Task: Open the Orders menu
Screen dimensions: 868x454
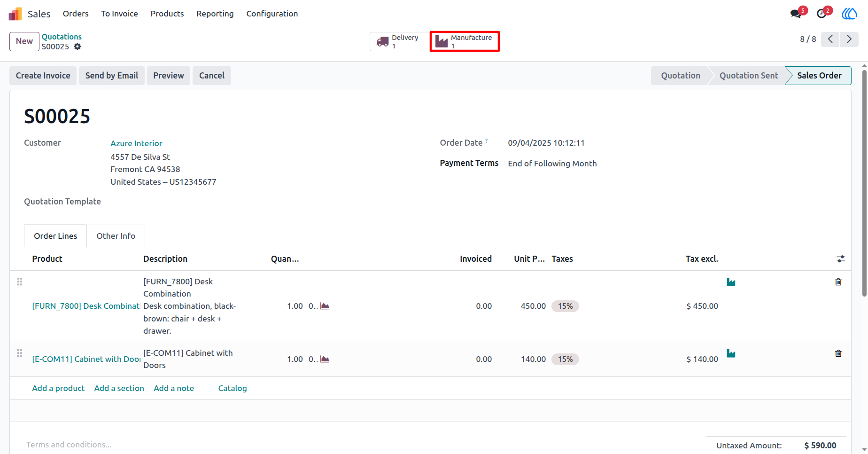Action: [x=76, y=14]
